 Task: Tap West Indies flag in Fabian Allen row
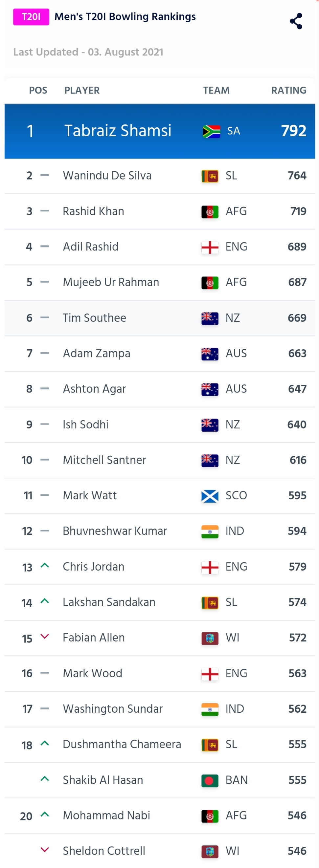pos(210,638)
